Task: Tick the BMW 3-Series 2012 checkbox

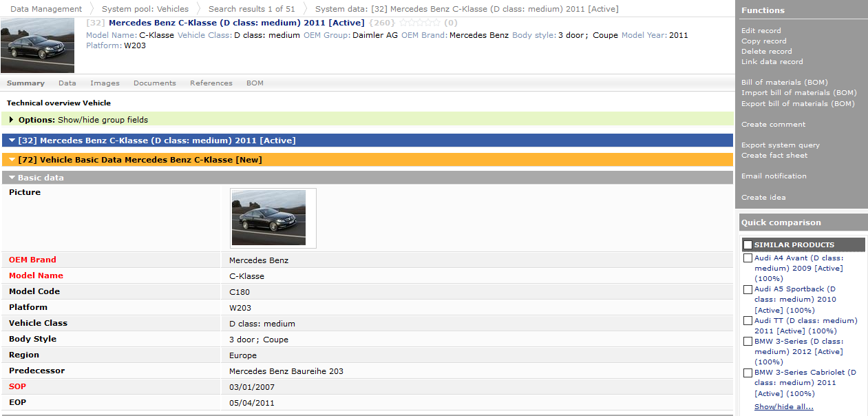Action: (x=748, y=342)
